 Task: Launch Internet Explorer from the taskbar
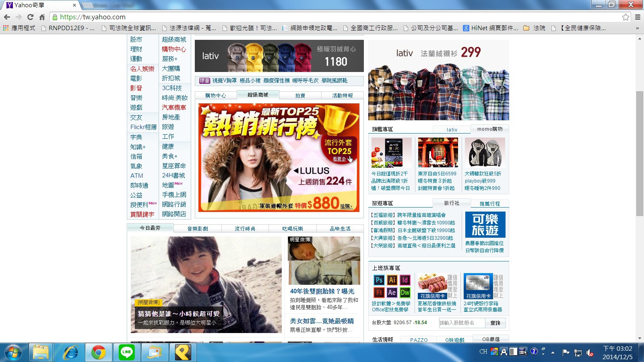pyautogui.click(x=71, y=353)
